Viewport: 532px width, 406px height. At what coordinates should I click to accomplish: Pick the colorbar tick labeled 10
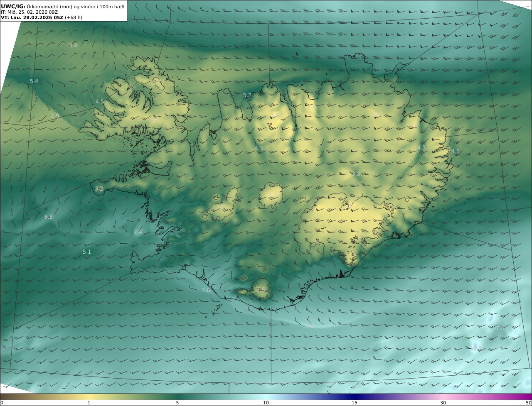coord(266,403)
